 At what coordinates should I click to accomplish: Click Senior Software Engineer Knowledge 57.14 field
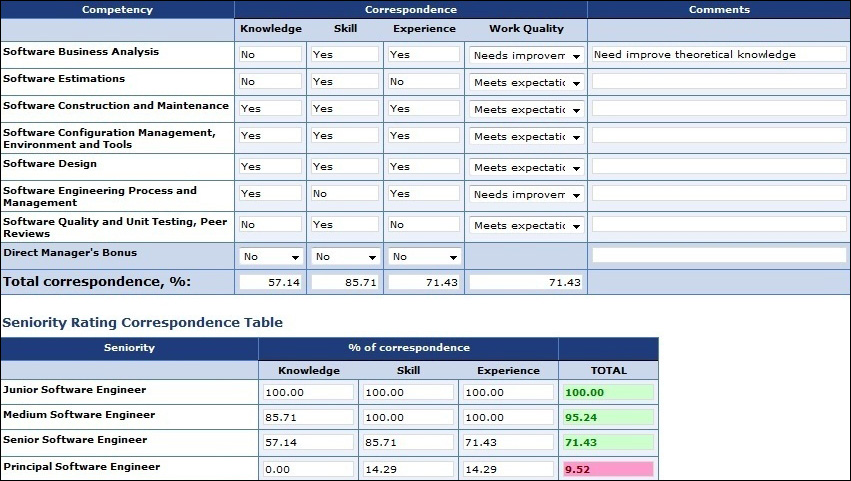point(308,442)
